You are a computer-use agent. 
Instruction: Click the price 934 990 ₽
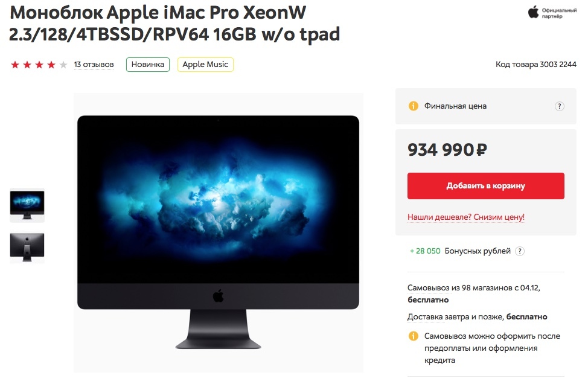447,150
